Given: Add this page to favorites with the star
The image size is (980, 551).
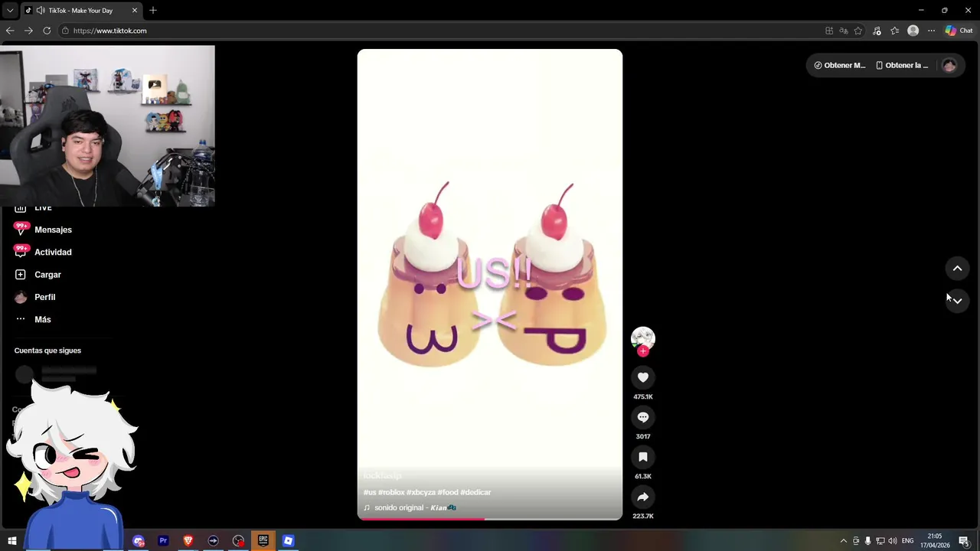Looking at the screenshot, I should 858,31.
